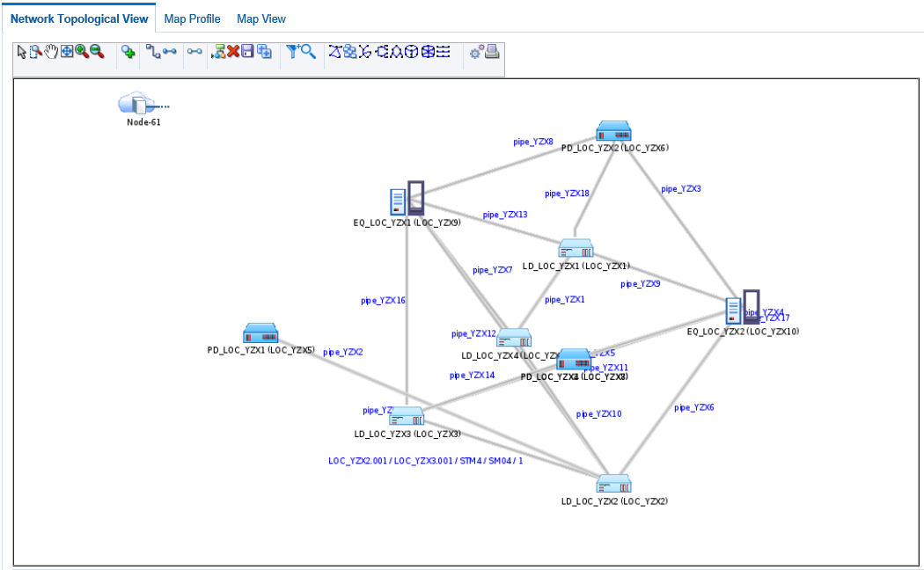Open the Map Profile tab

pyautogui.click(x=192, y=18)
